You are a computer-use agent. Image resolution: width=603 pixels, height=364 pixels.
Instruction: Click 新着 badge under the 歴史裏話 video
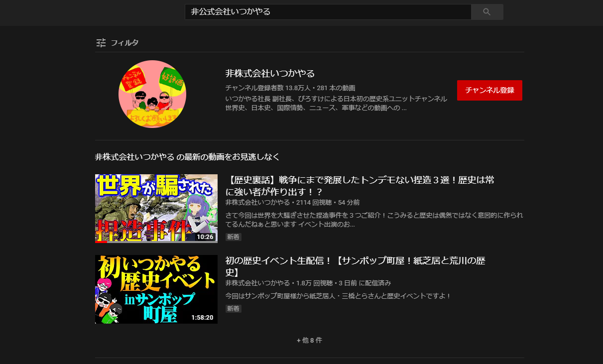click(x=233, y=237)
